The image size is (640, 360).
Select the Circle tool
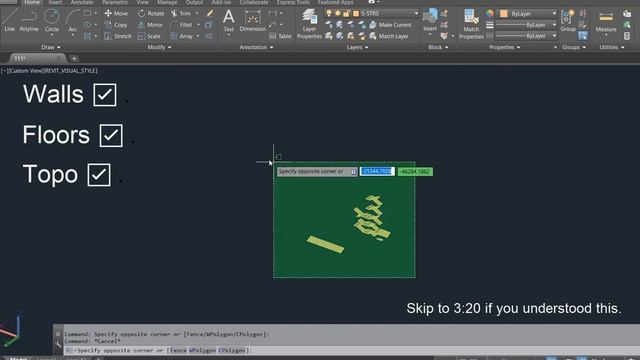point(51,20)
